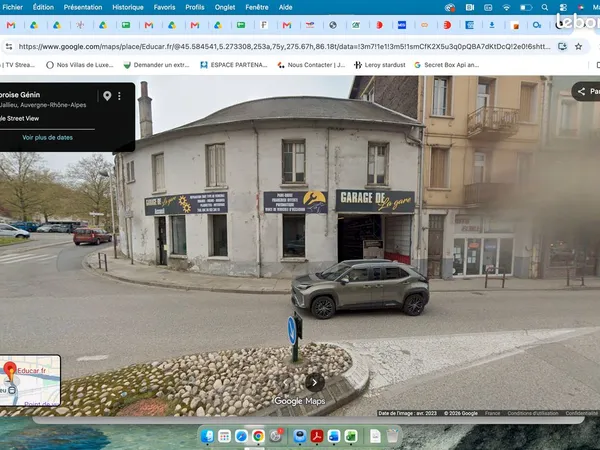Open the document file in the Dock
The height and width of the screenshot is (450, 600).
click(x=375, y=436)
